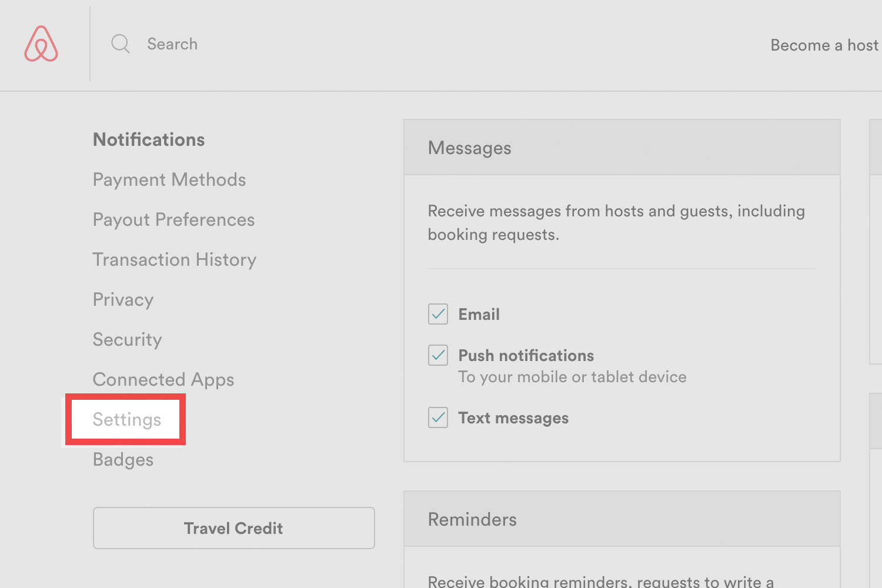Image resolution: width=882 pixels, height=588 pixels.
Task: Disable Email notifications for Messages
Action: point(437,314)
